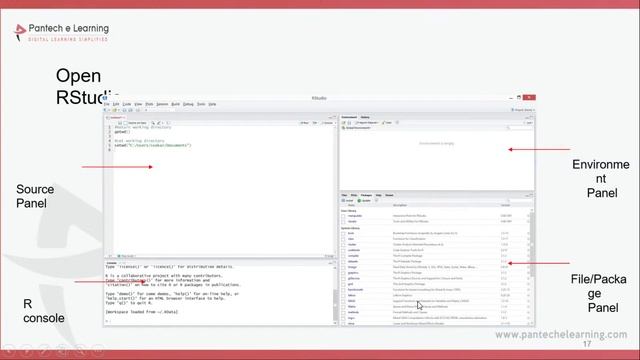
Task: Remove the lattice package via its x icon
Action: pyautogui.click(x=528, y=295)
